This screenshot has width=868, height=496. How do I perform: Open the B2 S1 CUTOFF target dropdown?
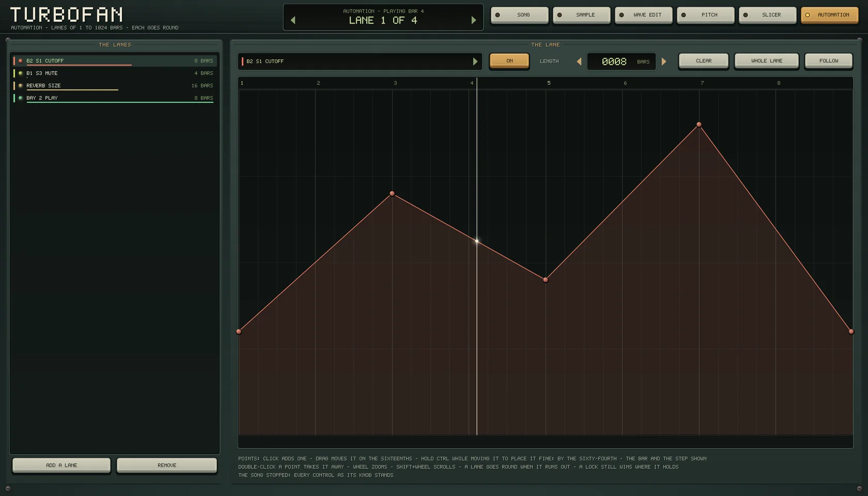tap(360, 61)
